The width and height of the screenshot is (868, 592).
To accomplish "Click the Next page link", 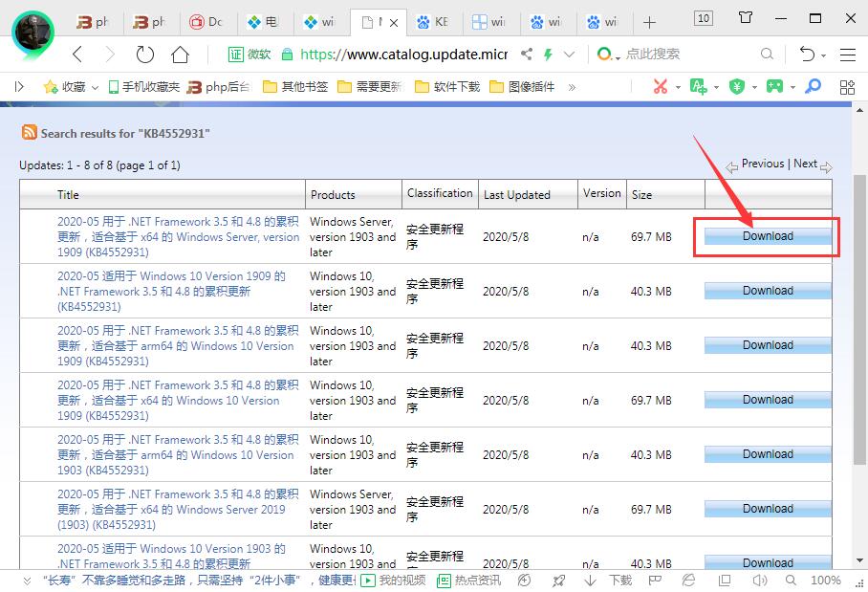I will 806,164.
